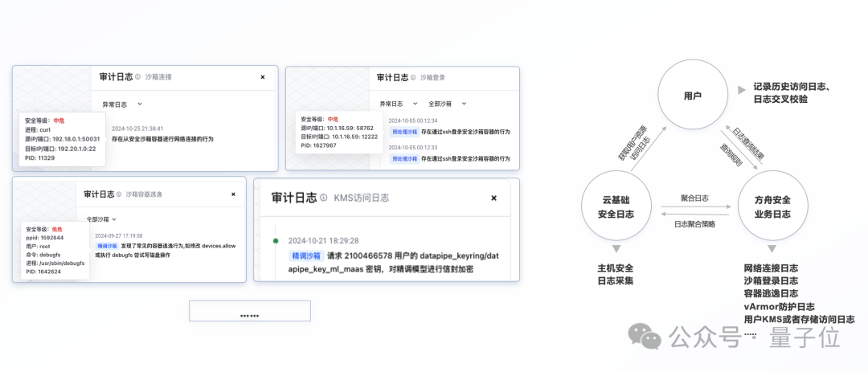
Task: Click the ellipsis box below the panels
Action: point(249,311)
